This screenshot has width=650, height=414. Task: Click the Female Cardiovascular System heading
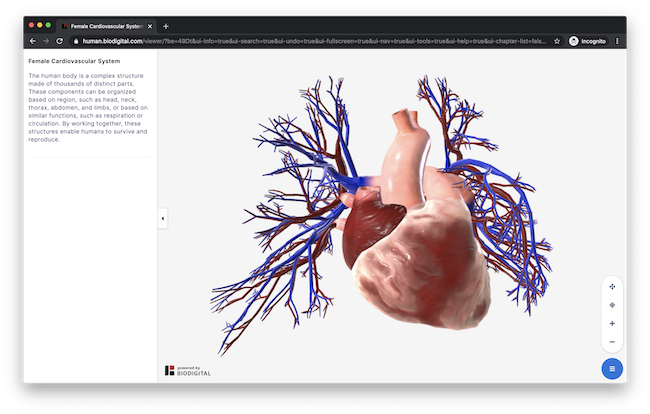(74, 61)
